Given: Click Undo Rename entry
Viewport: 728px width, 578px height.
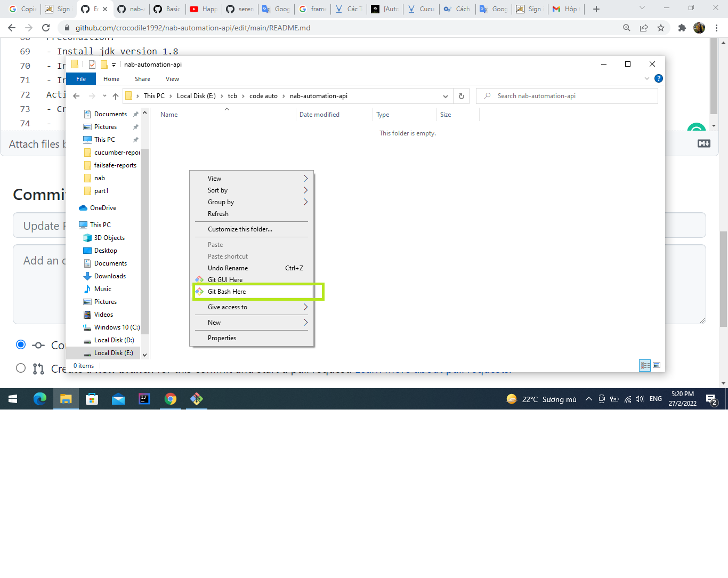Looking at the screenshot, I should coord(252,268).
